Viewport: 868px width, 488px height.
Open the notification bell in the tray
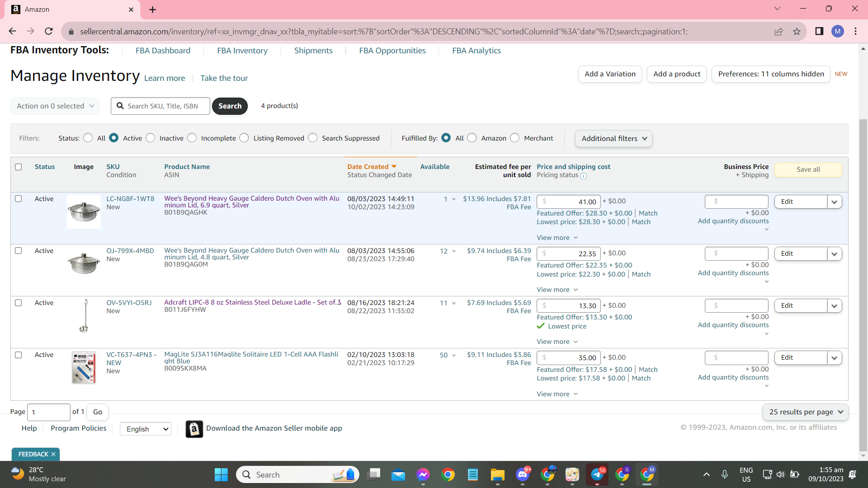[x=853, y=474]
